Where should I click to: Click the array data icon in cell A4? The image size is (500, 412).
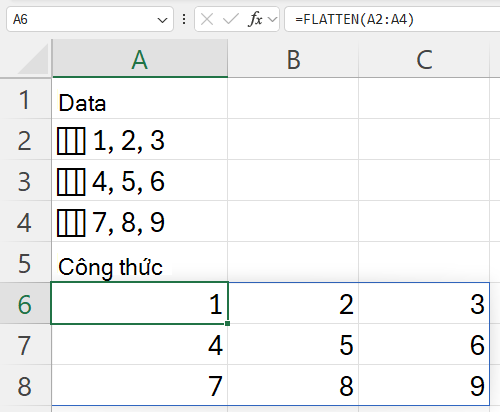[71, 223]
